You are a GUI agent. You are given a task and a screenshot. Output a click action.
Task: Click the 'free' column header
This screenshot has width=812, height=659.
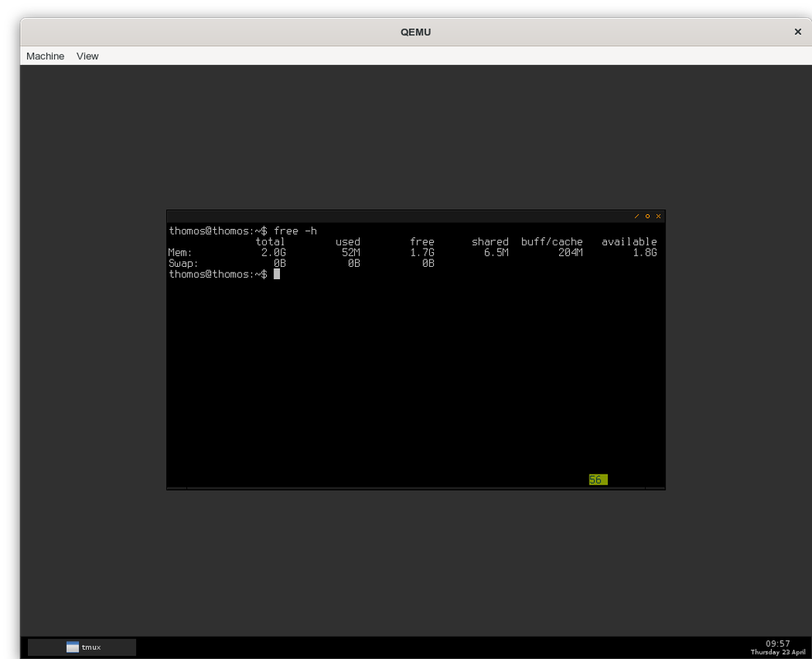tap(422, 242)
